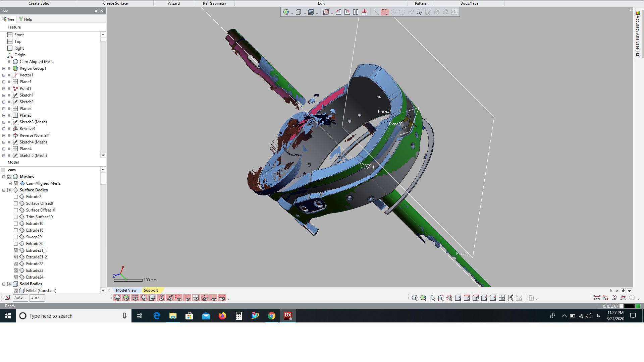644x362 pixels.
Task: Switch to the Help tab
Action: coord(25,19)
